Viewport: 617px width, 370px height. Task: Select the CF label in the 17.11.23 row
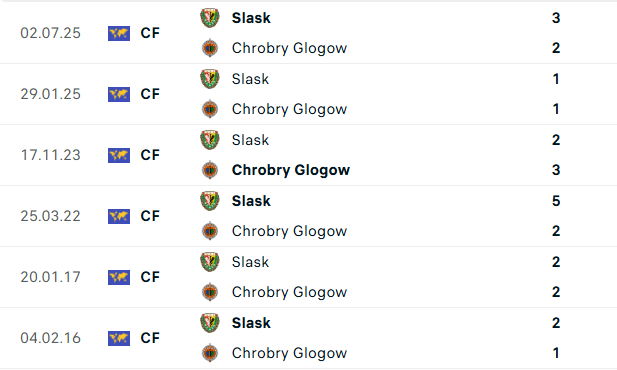point(150,155)
